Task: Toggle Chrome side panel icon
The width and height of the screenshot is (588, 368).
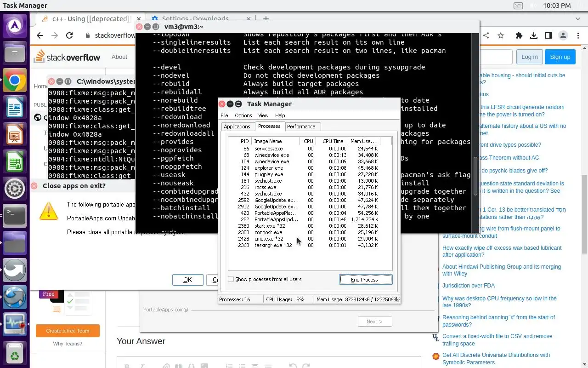Action: tap(548, 35)
